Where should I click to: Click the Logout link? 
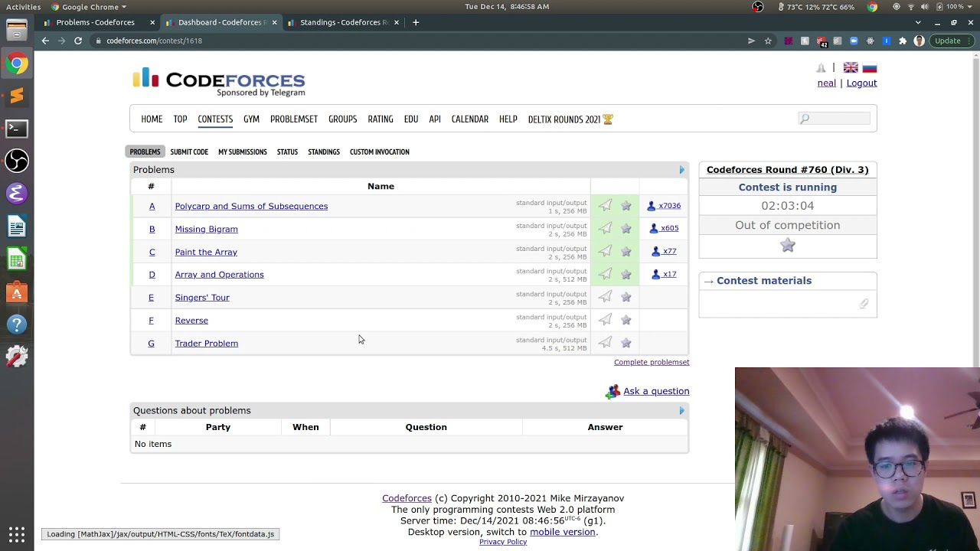coord(861,83)
